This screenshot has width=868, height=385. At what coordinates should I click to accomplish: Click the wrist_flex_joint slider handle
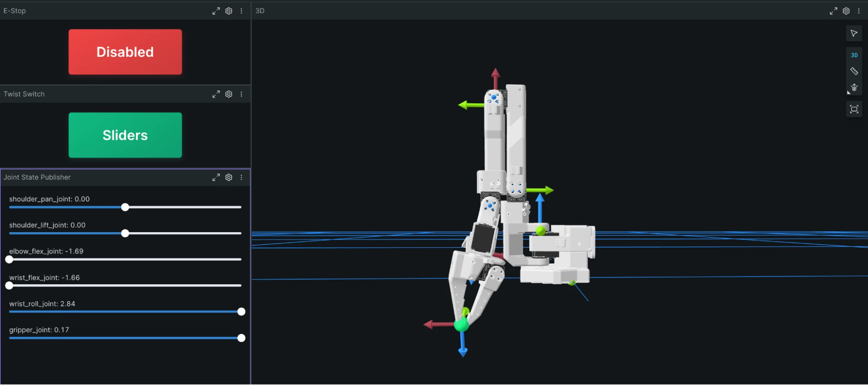pos(9,286)
